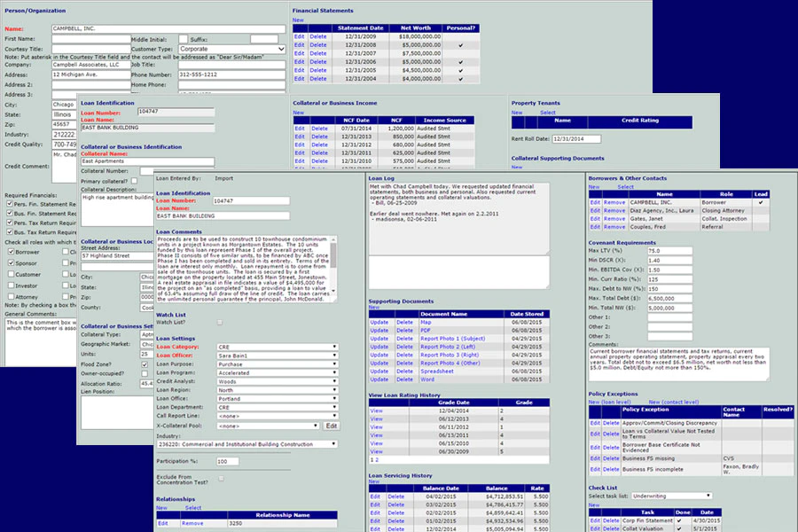Enable the Owner-occupied checkbox

(x=145, y=373)
